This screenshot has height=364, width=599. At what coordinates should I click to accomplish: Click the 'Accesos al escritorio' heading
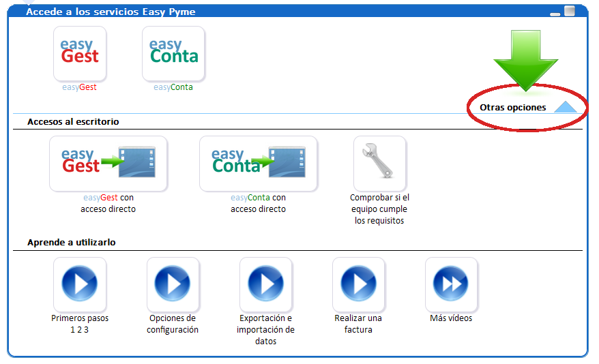(73, 122)
